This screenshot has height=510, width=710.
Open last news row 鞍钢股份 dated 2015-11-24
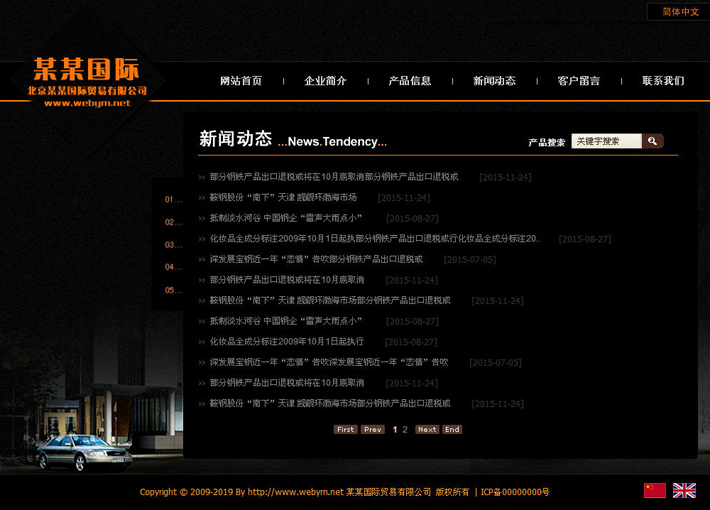(330, 404)
